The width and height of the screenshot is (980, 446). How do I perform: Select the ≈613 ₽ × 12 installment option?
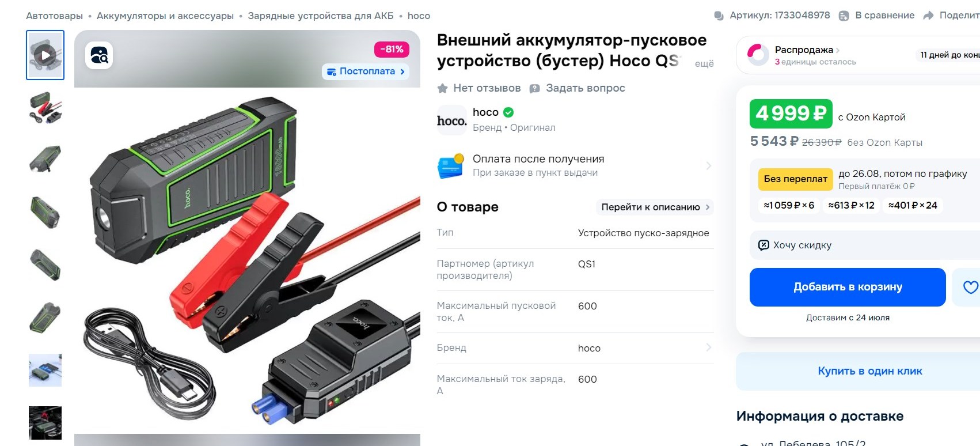pos(851,205)
